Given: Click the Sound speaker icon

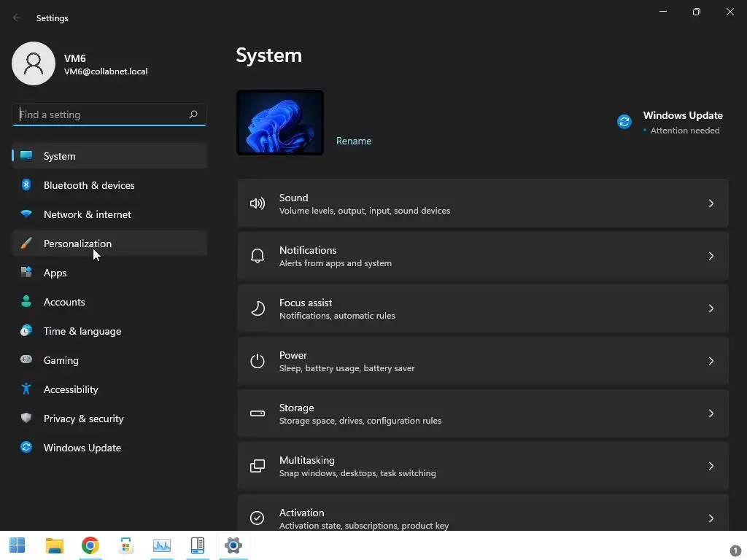Looking at the screenshot, I should click(x=258, y=204).
